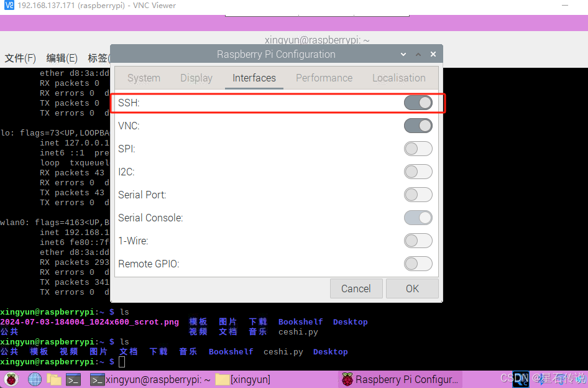Image resolution: width=588 pixels, height=388 pixels.
Task: Click the ceshi.py filename in last ls output
Action: [x=283, y=352]
